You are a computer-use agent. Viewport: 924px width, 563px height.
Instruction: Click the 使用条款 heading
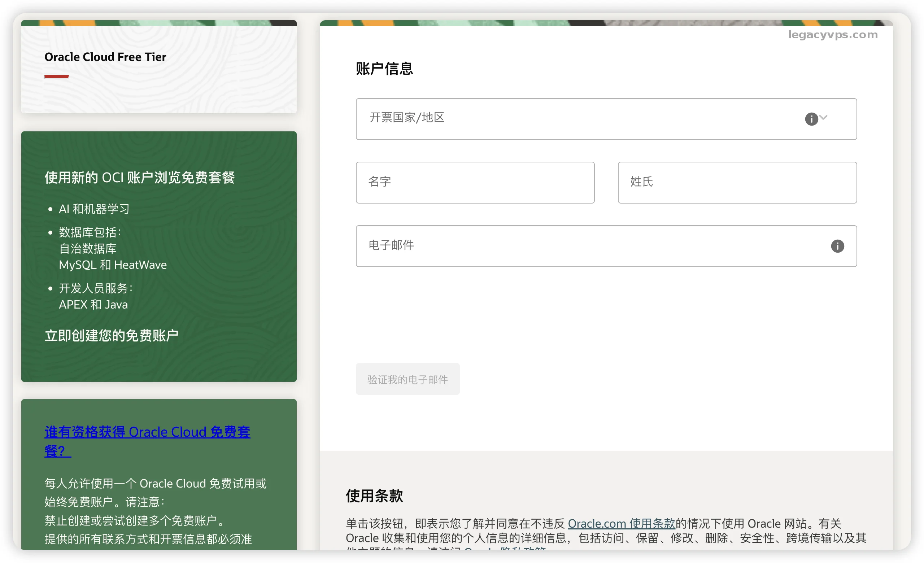374,496
